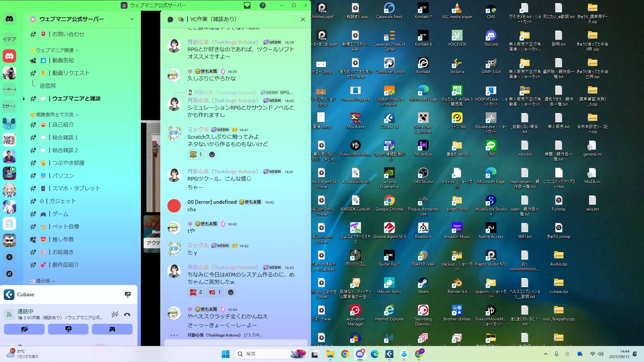Start an activity with gamepad button
Viewport: 644px width, 362px height.
tap(112, 329)
